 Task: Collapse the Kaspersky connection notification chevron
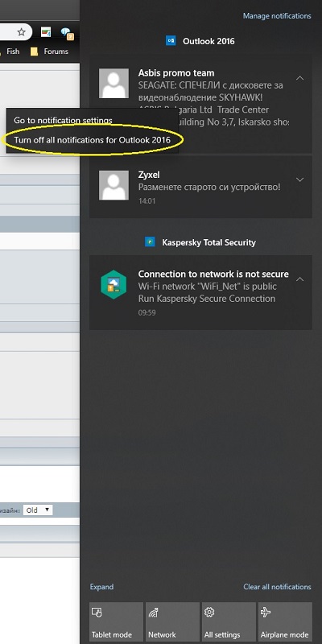point(299,279)
